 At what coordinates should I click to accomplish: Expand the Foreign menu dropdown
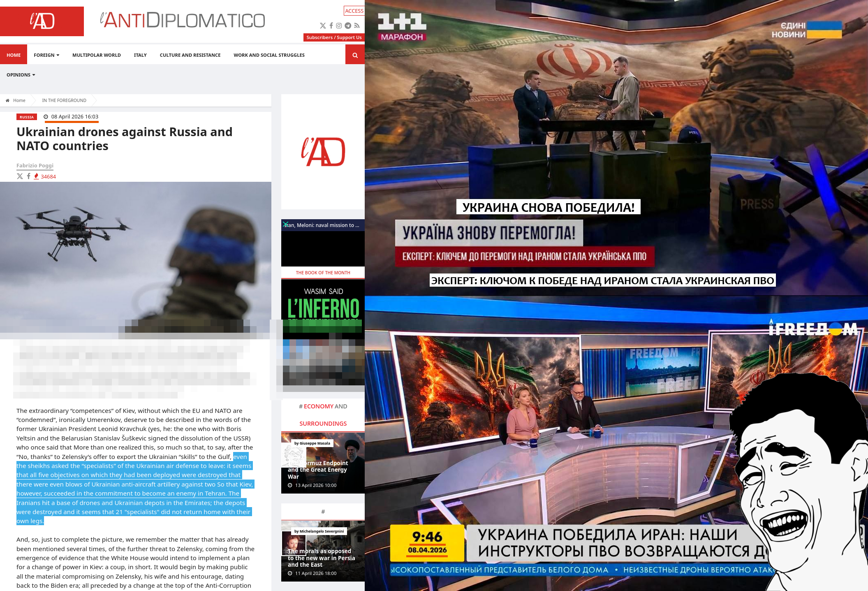pyautogui.click(x=46, y=55)
